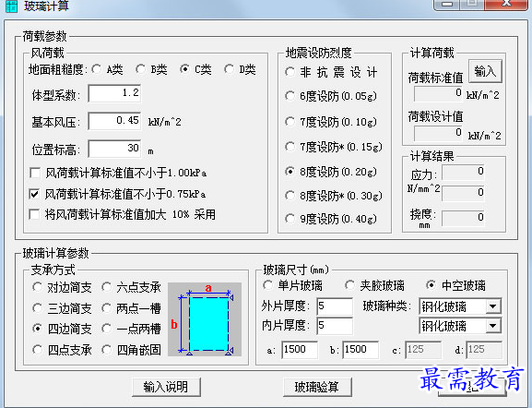Image resolution: width=532 pixels, height=408 pixels.
Task: Select 7度设防*(0.15g) option
Action: tap(290, 147)
